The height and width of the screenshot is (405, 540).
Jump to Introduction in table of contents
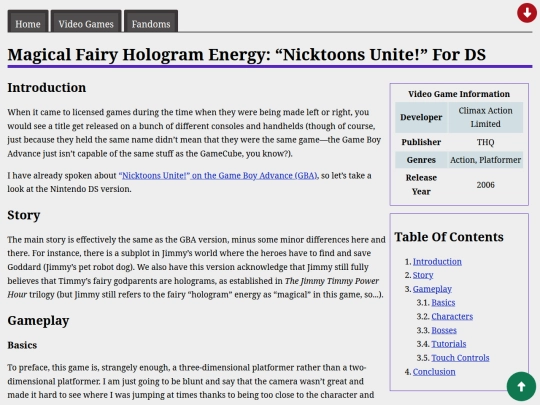click(437, 261)
